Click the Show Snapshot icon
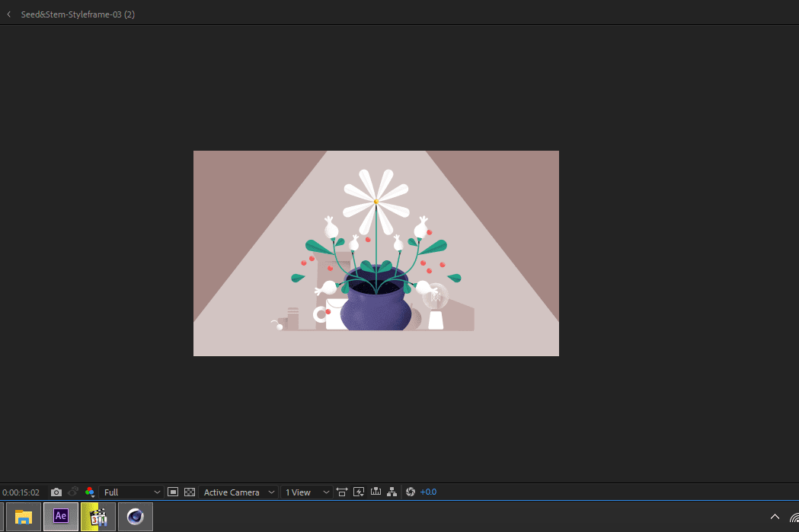Screen dimensions: 799x532 tap(73, 492)
